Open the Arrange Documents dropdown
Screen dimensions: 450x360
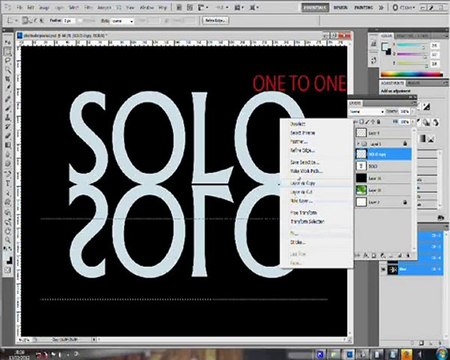[239, 7]
